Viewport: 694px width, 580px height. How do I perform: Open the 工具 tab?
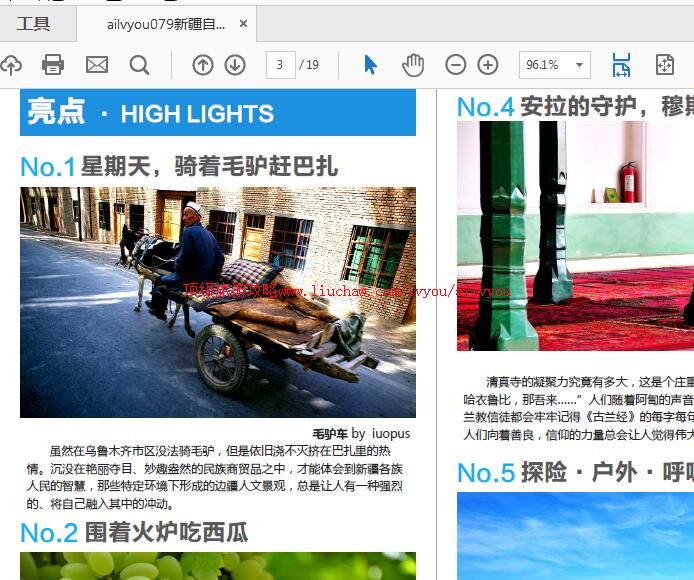(33, 24)
